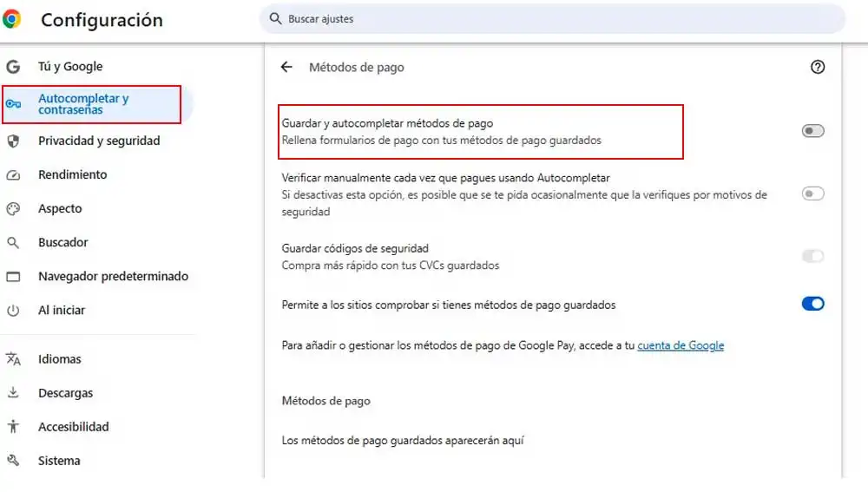Follow the cuenta de Google link
Image resolution: width=868 pixels, height=492 pixels.
point(681,345)
